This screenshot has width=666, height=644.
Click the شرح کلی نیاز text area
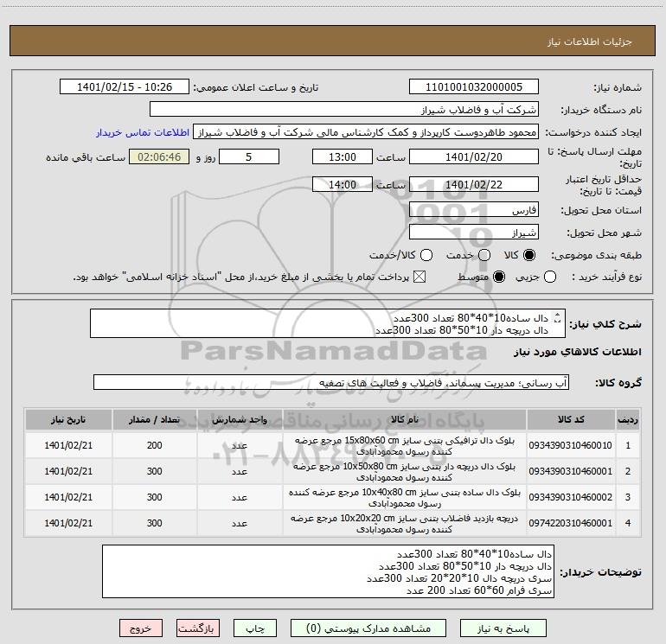328,323
